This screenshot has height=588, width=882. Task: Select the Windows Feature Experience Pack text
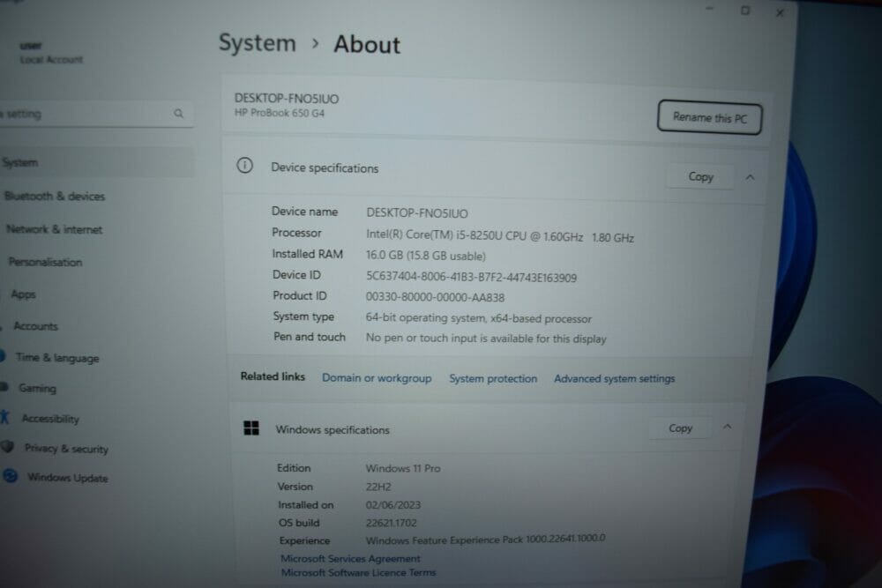tap(485, 540)
